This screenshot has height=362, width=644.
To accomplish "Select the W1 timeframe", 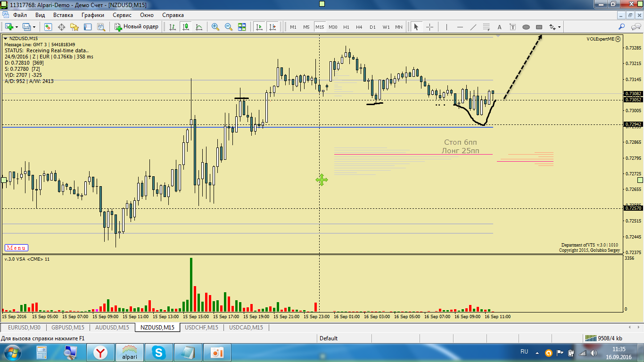I will click(386, 27).
